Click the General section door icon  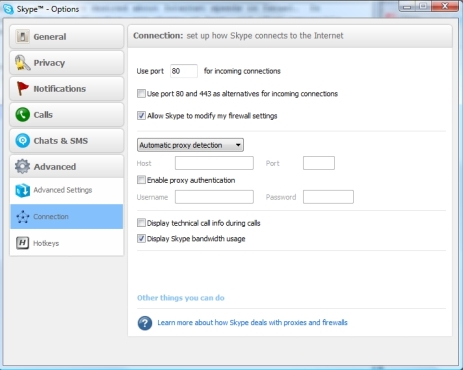[x=22, y=36]
